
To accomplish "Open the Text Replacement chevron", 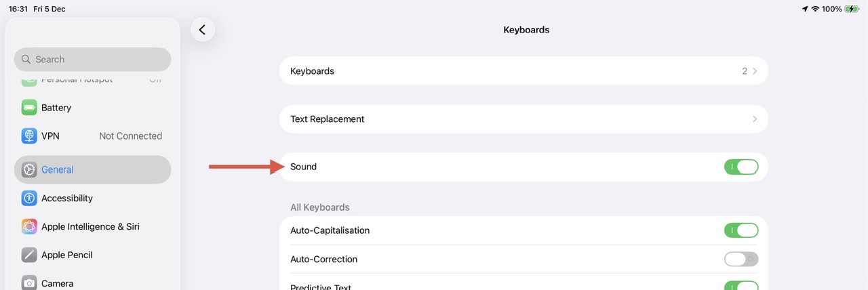I will pyautogui.click(x=755, y=119).
